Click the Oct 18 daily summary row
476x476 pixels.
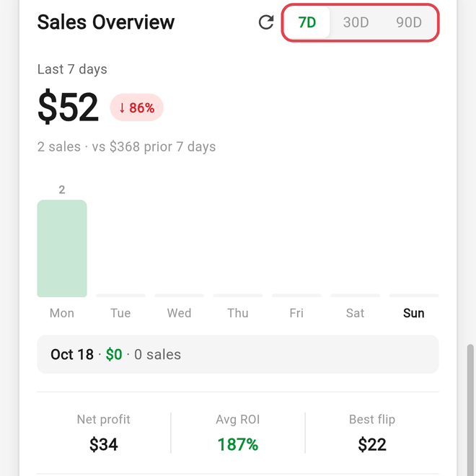coord(238,354)
